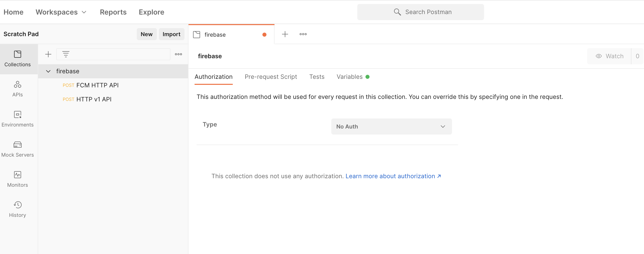Open the APIs sidebar panel

[x=18, y=89]
